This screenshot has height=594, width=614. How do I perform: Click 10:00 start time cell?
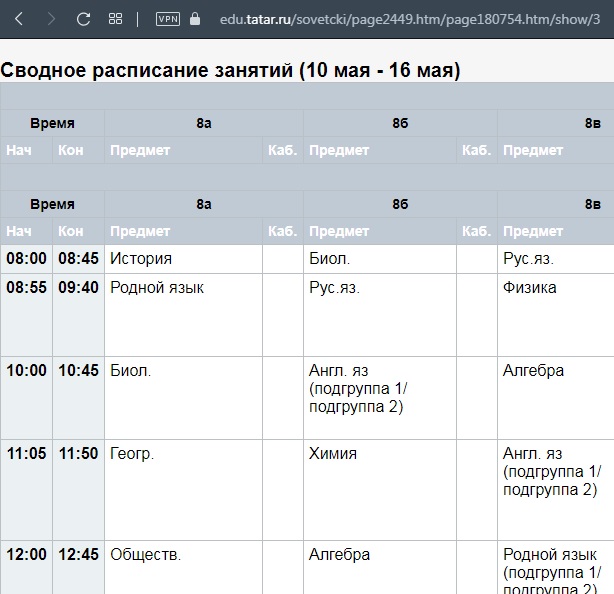coord(26,398)
